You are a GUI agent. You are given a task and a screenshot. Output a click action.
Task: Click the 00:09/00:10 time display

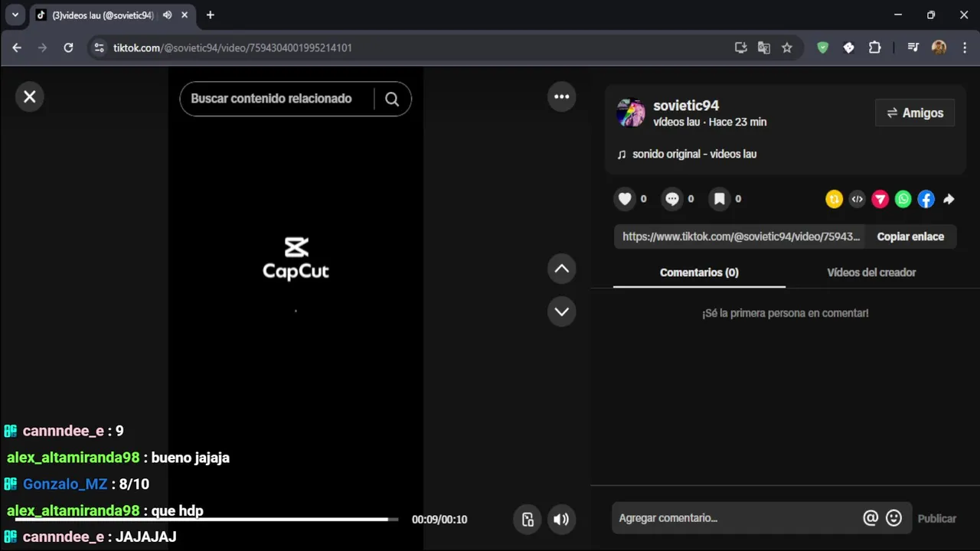pos(439,520)
